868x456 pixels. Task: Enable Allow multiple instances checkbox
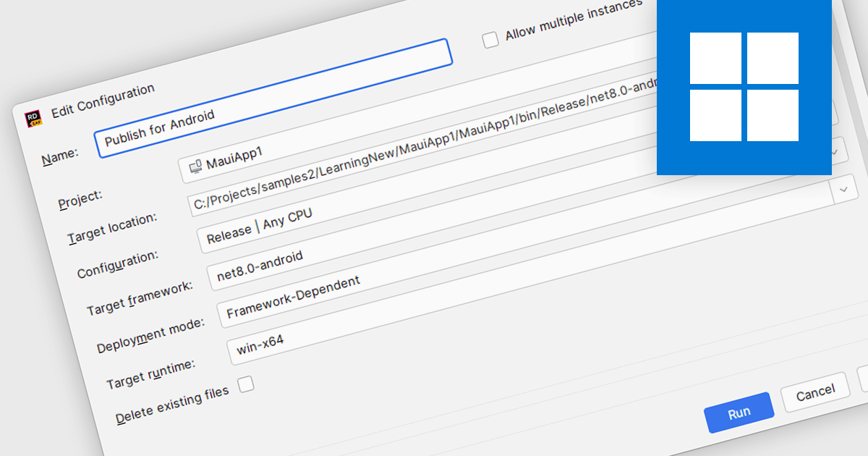(x=490, y=40)
